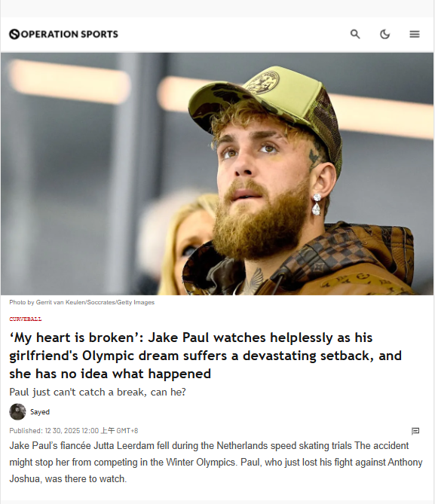Toggle dark mode with the moon icon
Viewport: 435px width, 504px height.
[384, 34]
